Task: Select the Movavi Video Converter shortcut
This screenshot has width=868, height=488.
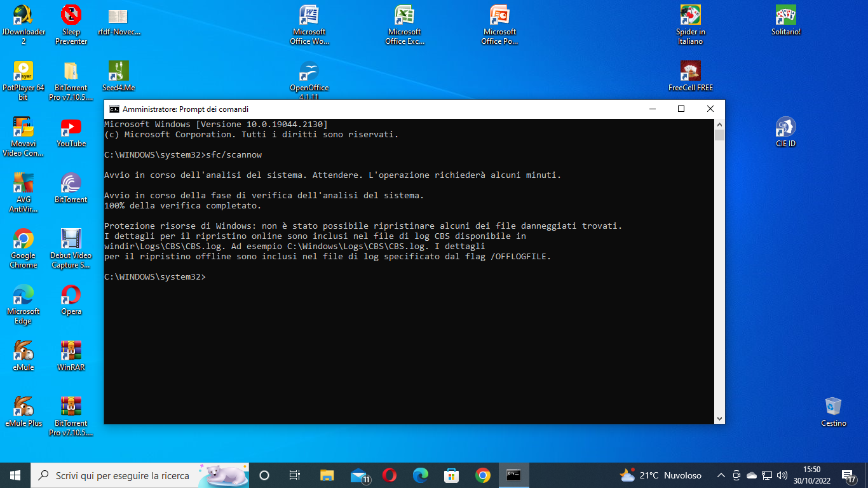Action: [x=24, y=136]
